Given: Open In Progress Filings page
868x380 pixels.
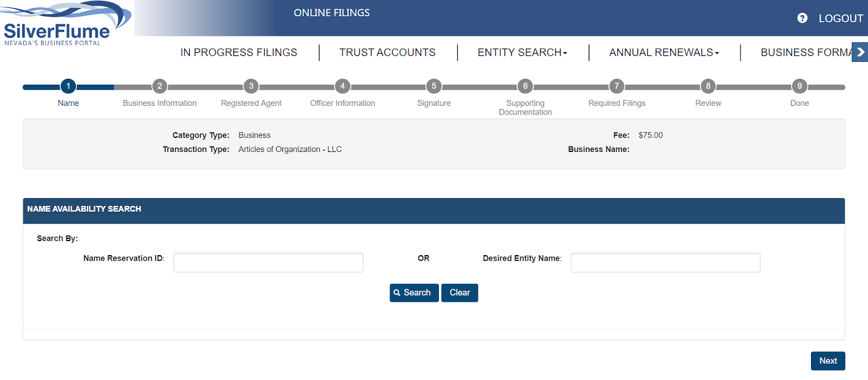Looking at the screenshot, I should (x=239, y=53).
